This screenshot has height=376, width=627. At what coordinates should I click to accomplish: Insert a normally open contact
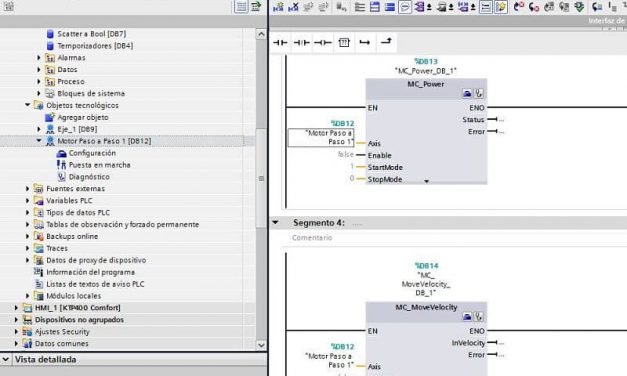click(x=280, y=42)
